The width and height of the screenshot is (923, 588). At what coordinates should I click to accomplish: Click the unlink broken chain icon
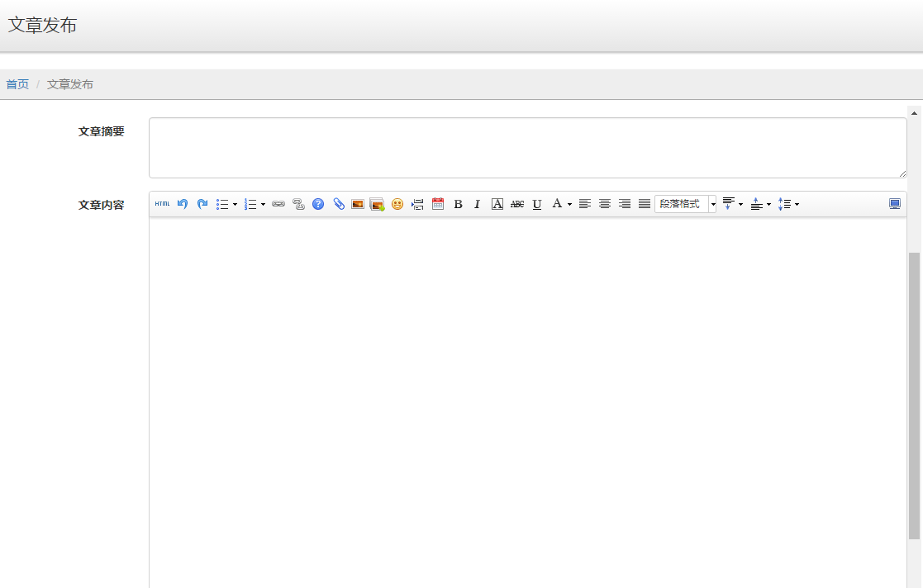(x=298, y=204)
